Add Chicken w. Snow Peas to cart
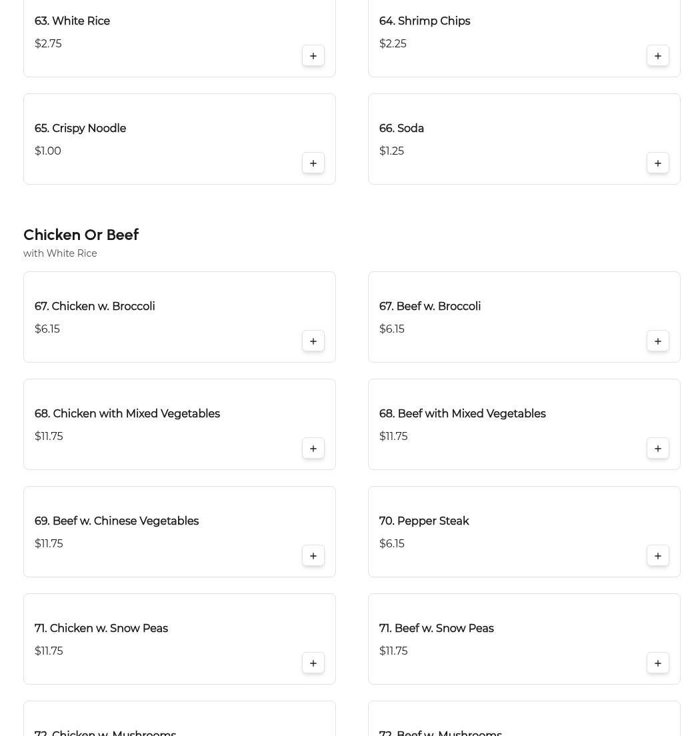The height and width of the screenshot is (736, 700). click(313, 663)
